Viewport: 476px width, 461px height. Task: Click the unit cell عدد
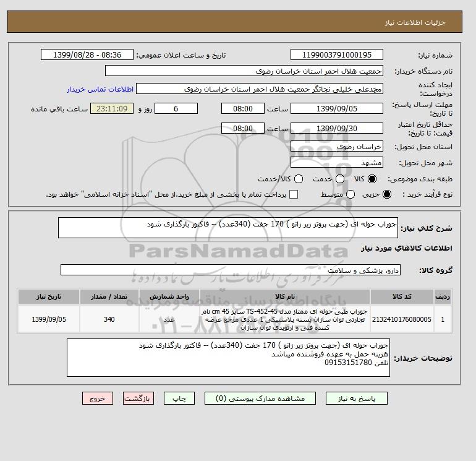pos(169,319)
